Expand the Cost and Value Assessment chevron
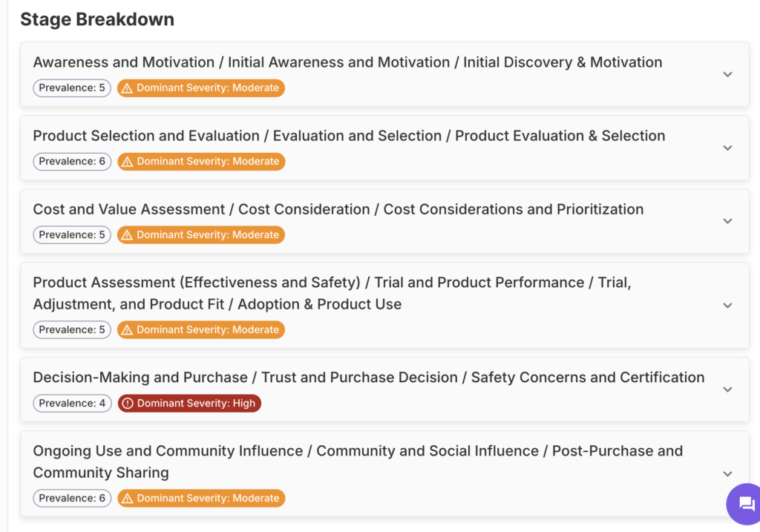Image resolution: width=760 pixels, height=532 pixels. [x=727, y=221]
